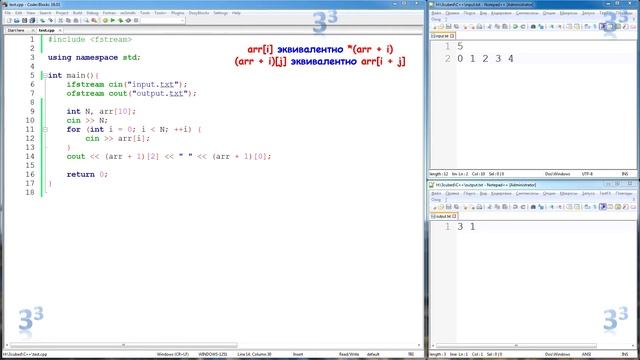Click Redo icon in Code::Blocks toolbar
The width and height of the screenshot is (640, 360).
(x=51, y=20)
